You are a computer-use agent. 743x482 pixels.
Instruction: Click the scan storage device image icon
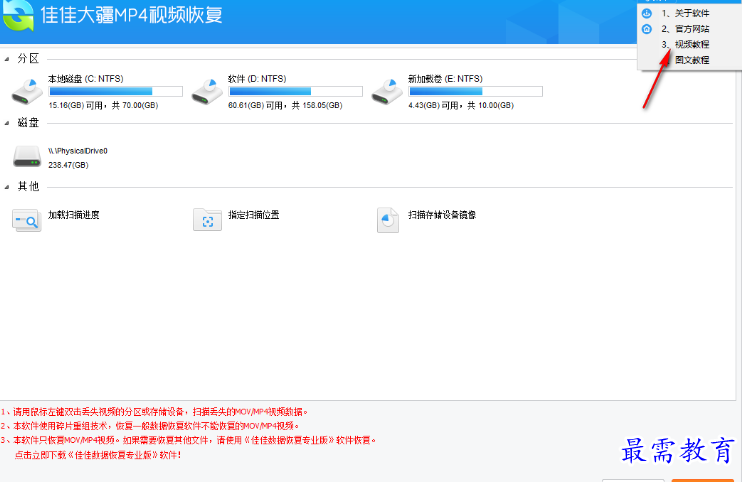point(388,220)
